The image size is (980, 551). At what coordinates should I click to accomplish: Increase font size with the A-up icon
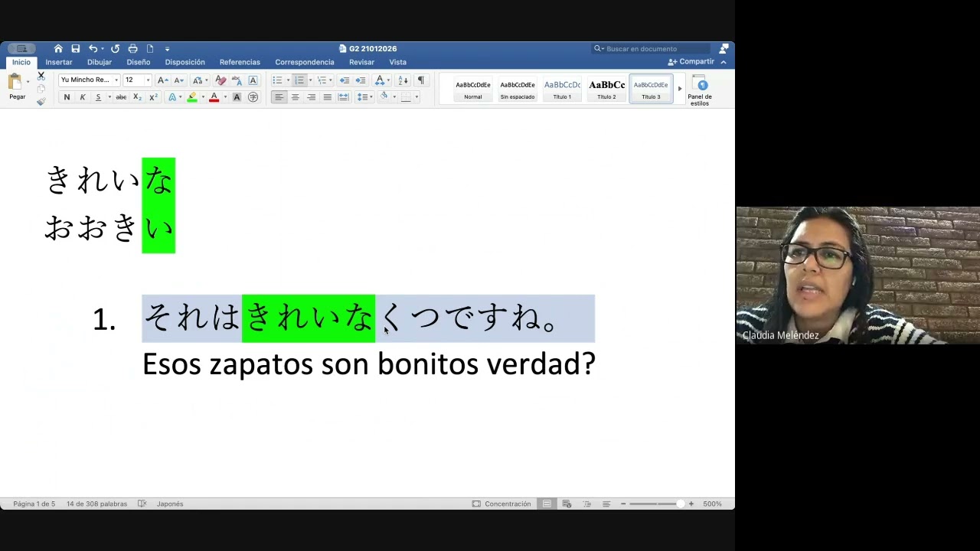click(162, 80)
